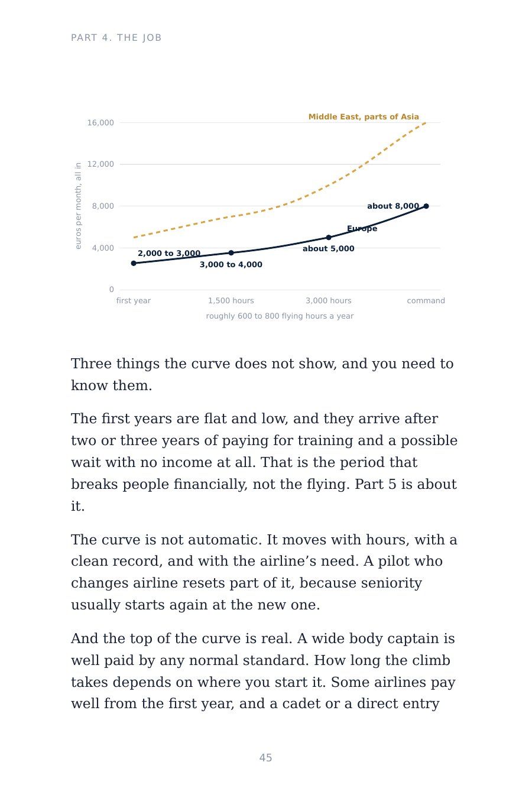Click the 'PART 4. THE JOB' header

coord(116,38)
